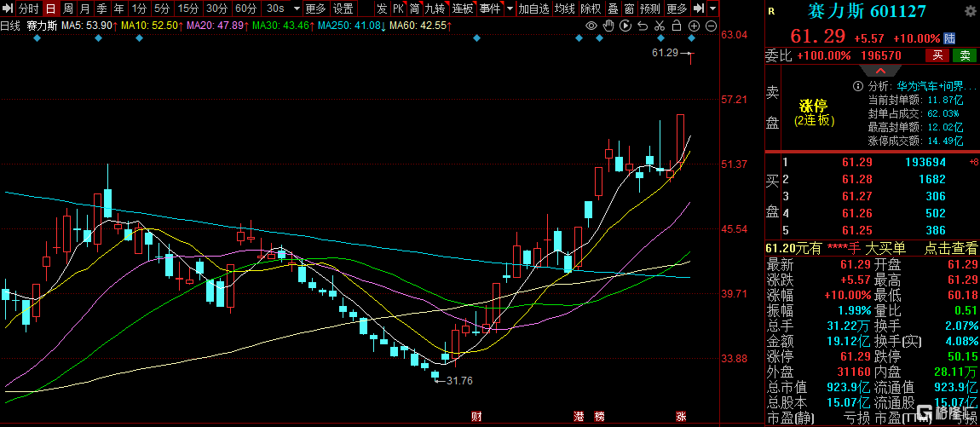Click the MA10: 52.50 legend label

pyautogui.click(x=151, y=26)
